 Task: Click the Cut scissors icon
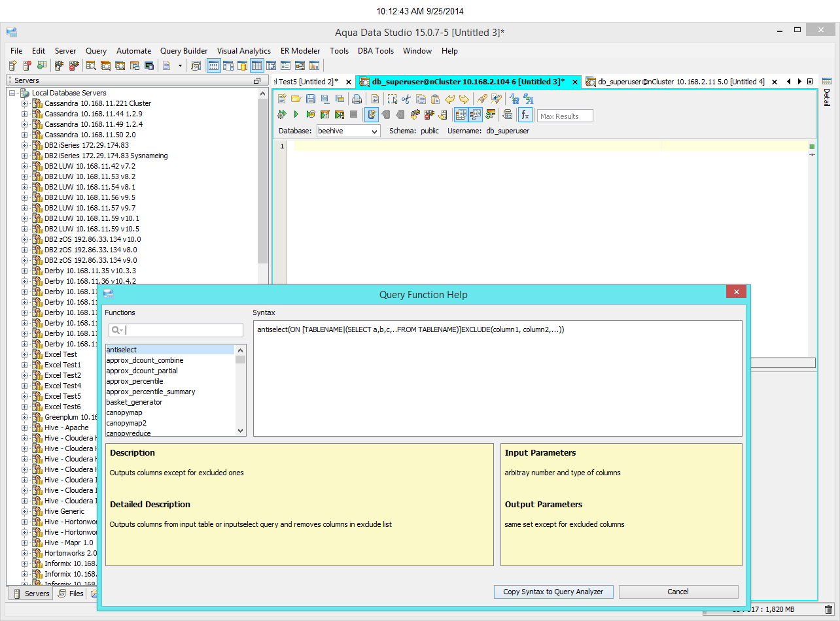coord(406,99)
